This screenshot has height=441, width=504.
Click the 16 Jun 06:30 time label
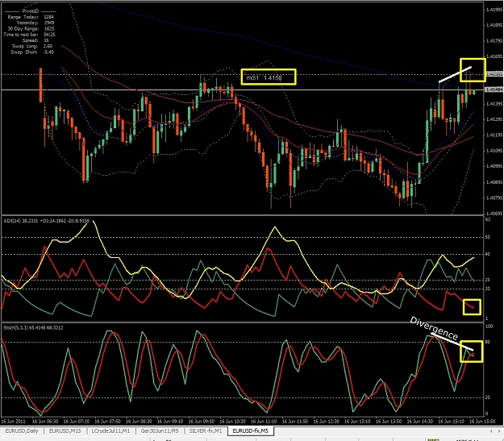coord(45,421)
